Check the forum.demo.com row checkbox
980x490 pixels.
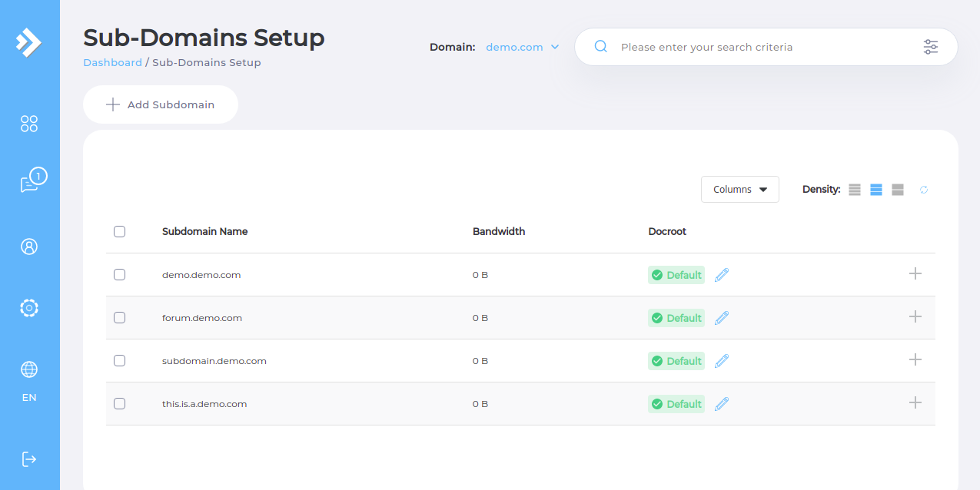(119, 317)
